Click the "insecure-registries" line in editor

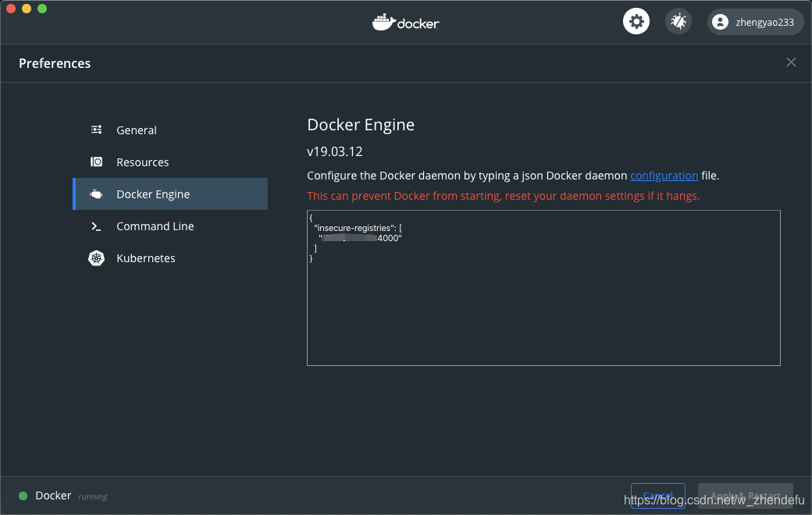pyautogui.click(x=358, y=228)
